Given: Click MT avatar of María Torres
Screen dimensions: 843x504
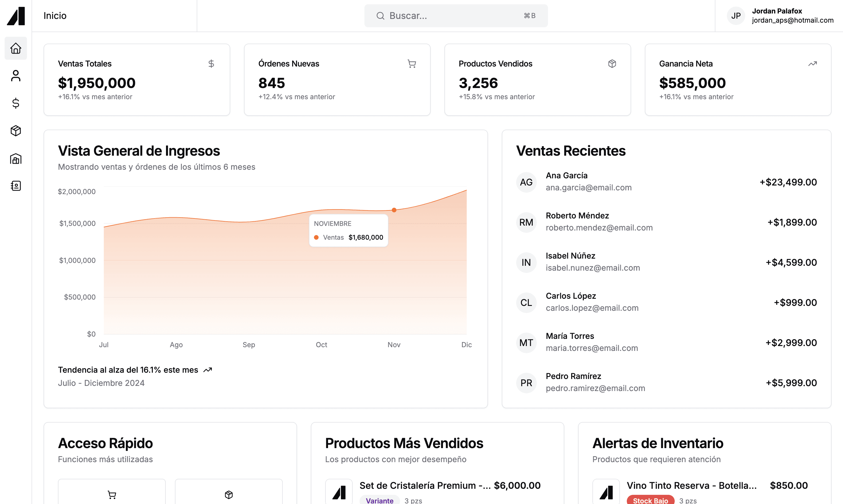Looking at the screenshot, I should click(526, 343).
